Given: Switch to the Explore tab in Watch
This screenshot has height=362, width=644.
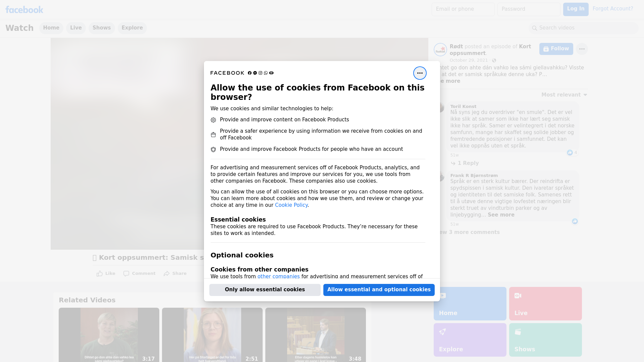Looking at the screenshot, I should pyautogui.click(x=132, y=28).
